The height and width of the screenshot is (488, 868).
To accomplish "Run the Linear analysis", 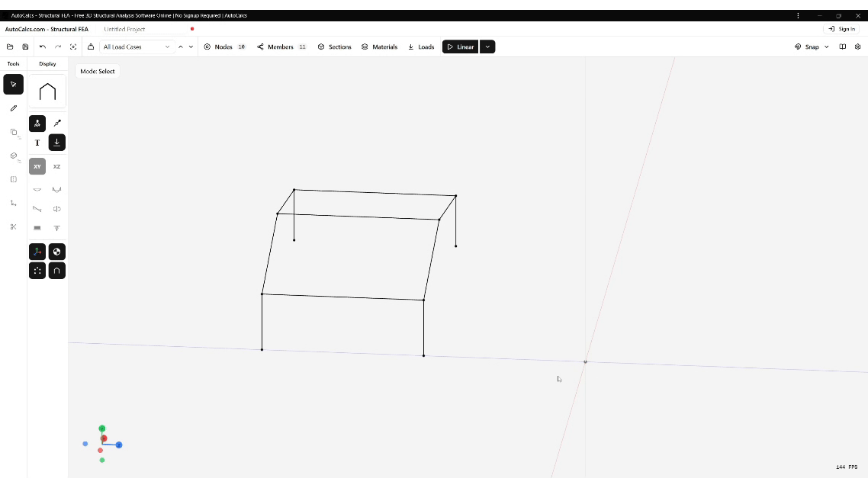I will point(460,47).
